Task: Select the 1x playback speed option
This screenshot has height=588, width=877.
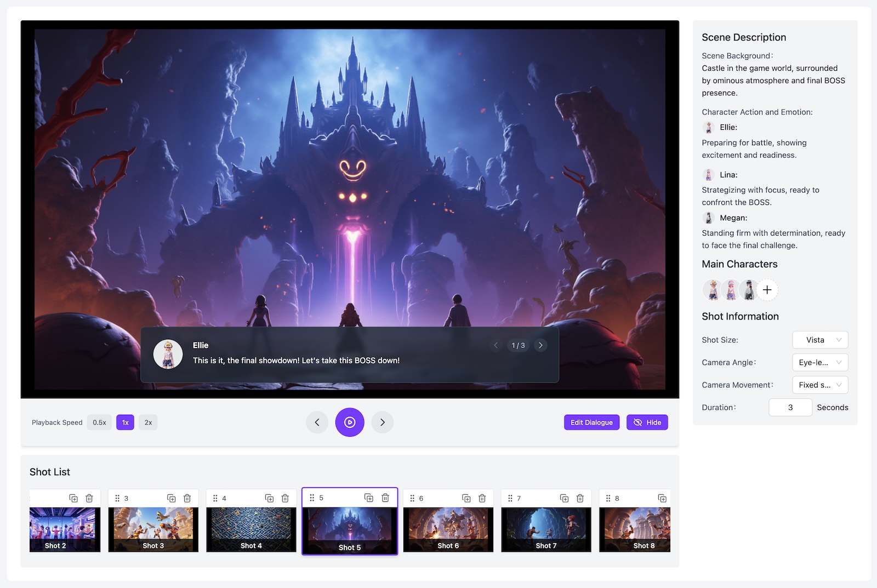Action: click(125, 423)
